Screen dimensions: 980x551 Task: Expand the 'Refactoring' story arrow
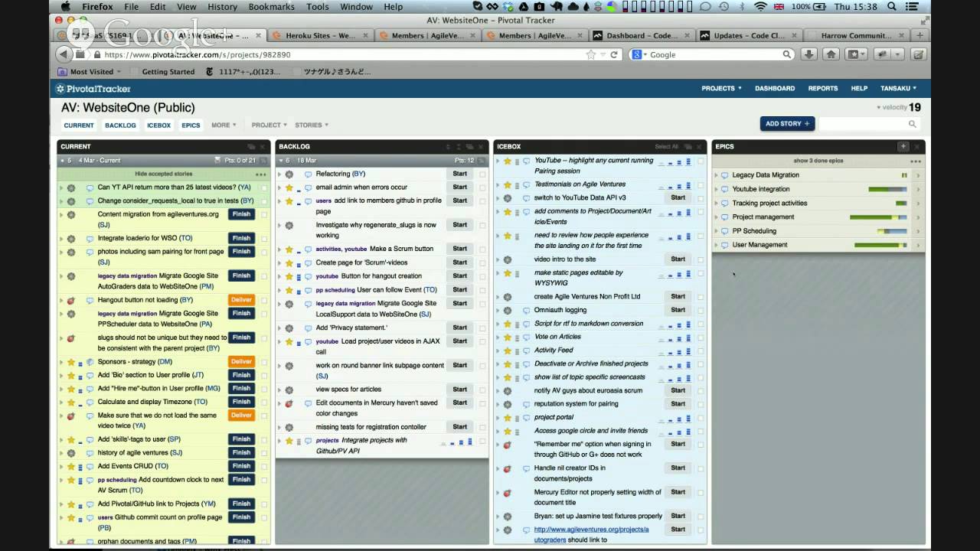(280, 174)
